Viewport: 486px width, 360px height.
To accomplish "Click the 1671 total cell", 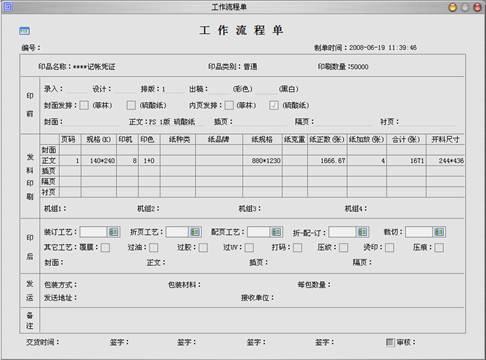I will click(406, 161).
